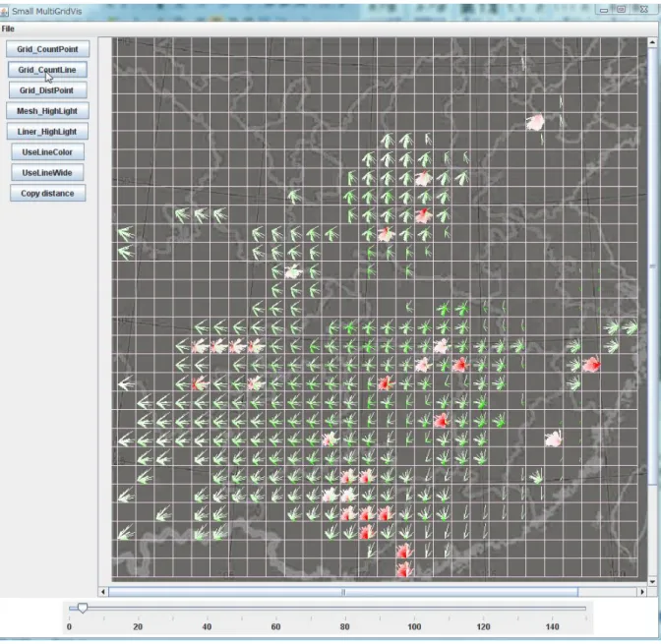The width and height of the screenshot is (661, 644).
Task: Enable the UseLineColor option
Action: pos(47,152)
